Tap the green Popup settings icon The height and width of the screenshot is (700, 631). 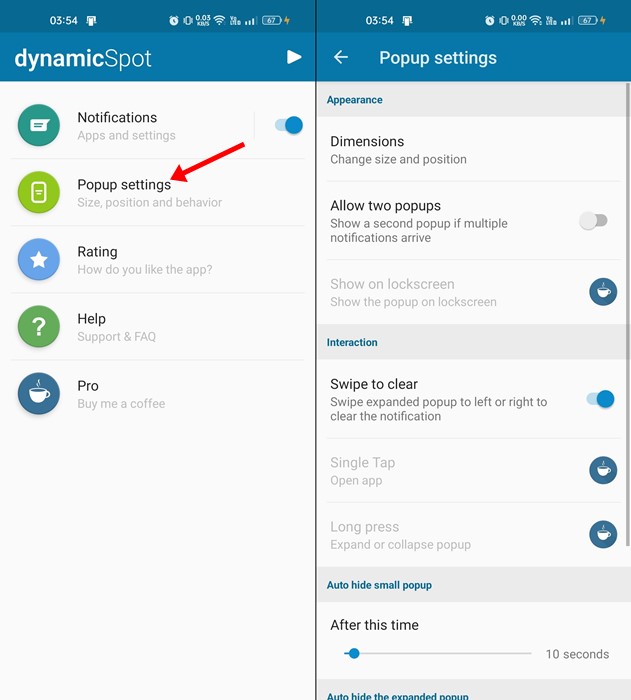(x=39, y=192)
